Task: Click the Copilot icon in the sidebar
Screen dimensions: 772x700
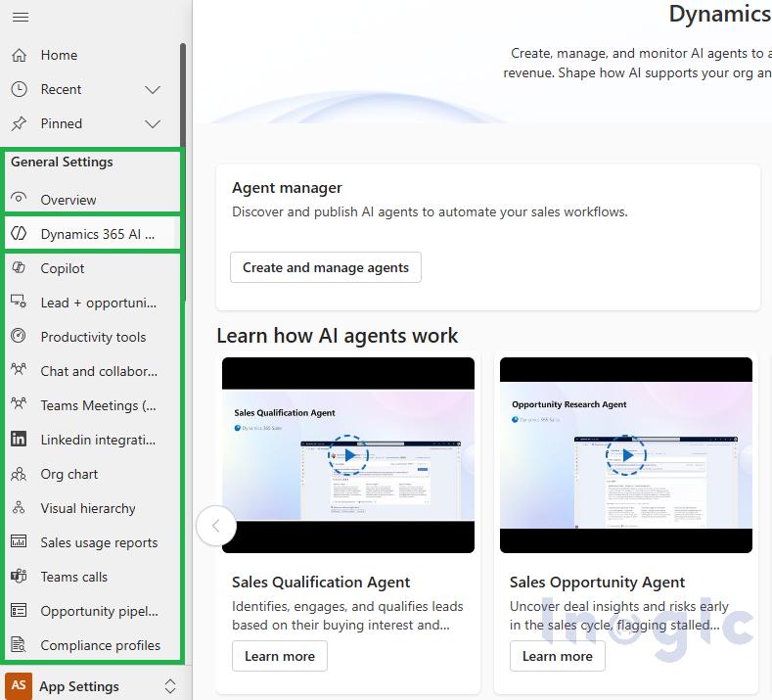Action: [19, 268]
